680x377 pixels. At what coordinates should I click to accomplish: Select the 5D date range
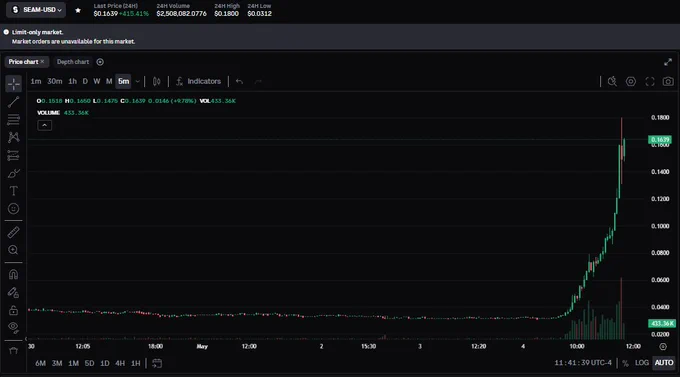pyautogui.click(x=89, y=363)
